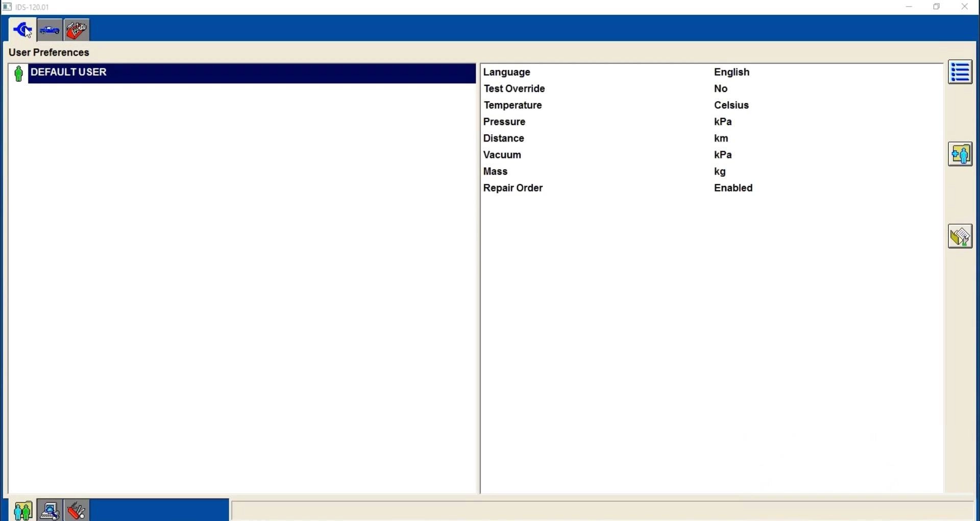
Task: Select the DEFAULT USER entry
Action: coord(252,73)
